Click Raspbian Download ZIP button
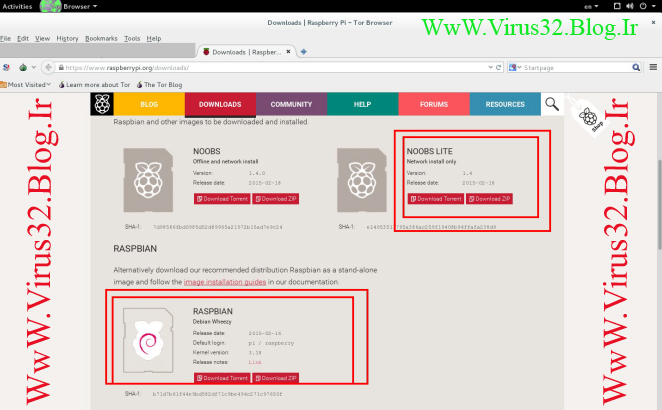This screenshot has height=410, width=662. 276,378
